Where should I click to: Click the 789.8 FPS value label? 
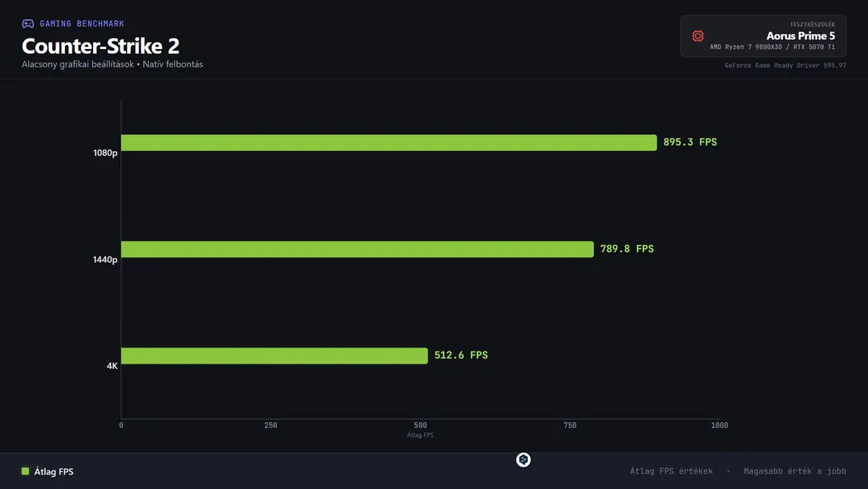[x=627, y=249]
